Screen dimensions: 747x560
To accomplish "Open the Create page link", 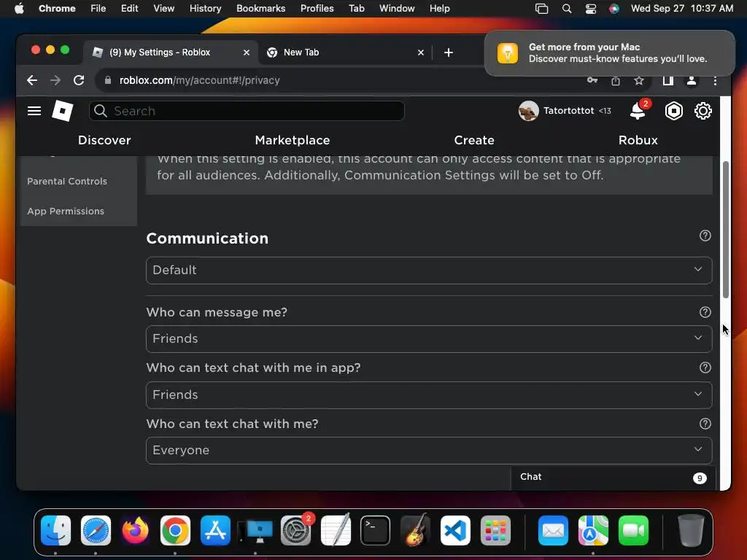I will click(474, 140).
